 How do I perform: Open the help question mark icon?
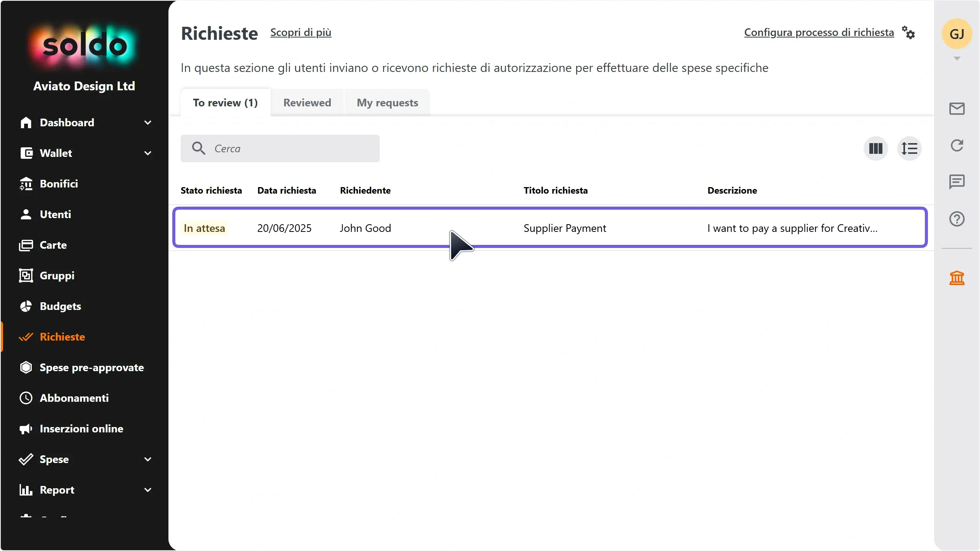(x=957, y=219)
